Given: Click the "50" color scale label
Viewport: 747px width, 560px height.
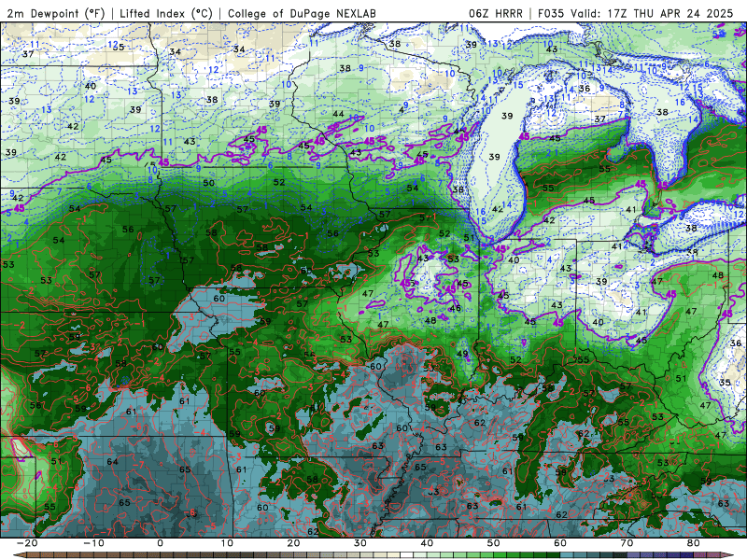Looking at the screenshot, I should tap(494, 543).
